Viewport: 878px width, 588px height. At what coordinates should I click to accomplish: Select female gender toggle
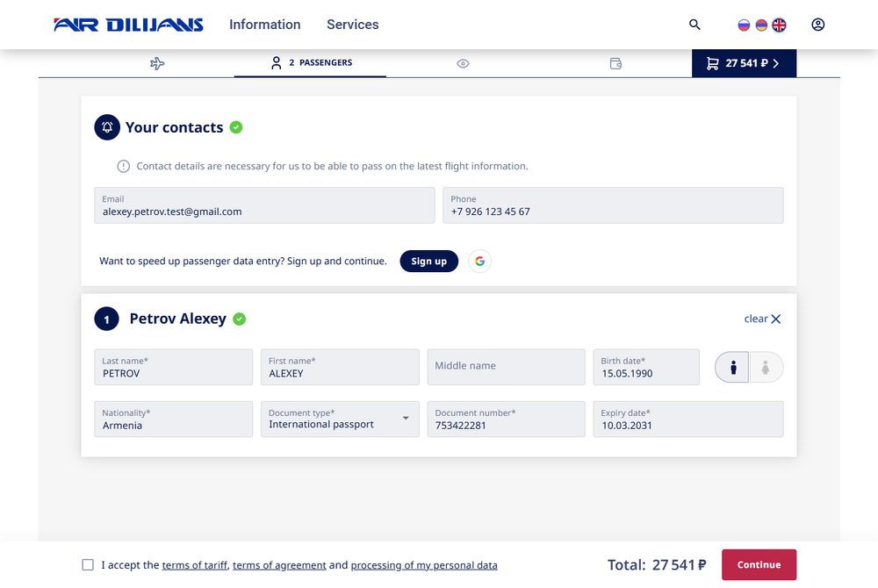click(766, 367)
